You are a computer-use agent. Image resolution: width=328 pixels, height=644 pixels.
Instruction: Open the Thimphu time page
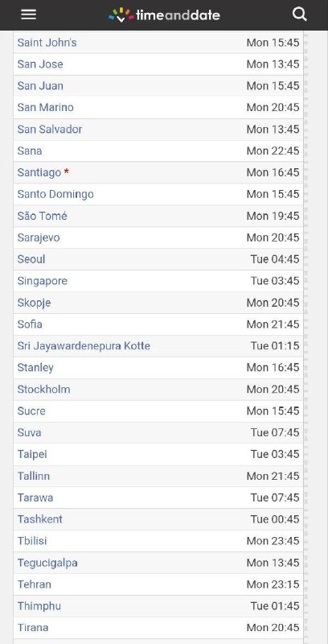pyautogui.click(x=39, y=606)
